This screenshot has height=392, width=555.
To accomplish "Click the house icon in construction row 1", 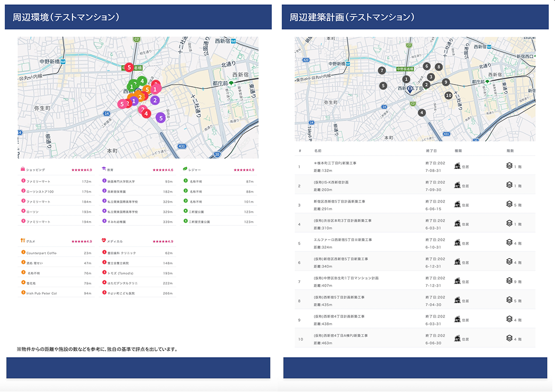I will [458, 167].
